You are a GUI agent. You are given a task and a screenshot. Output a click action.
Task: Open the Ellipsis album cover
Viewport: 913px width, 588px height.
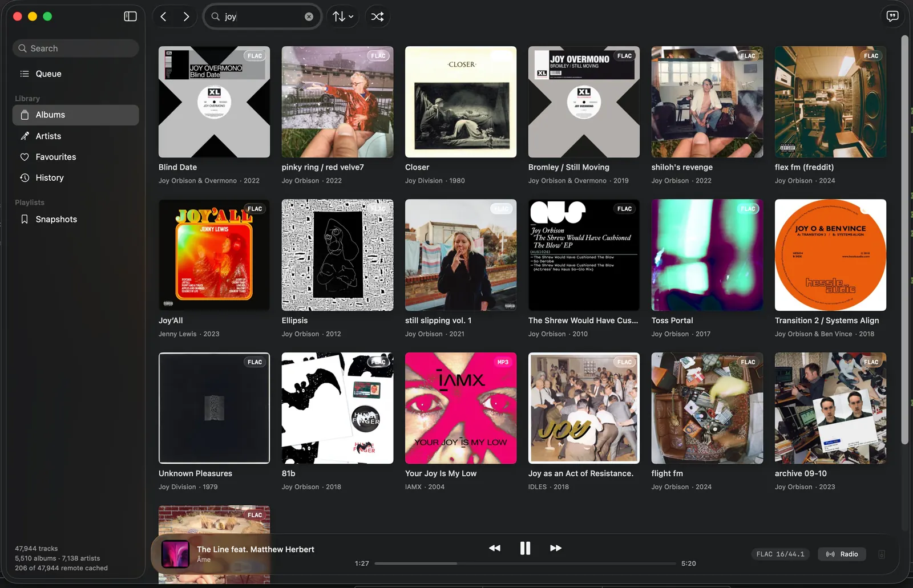point(337,255)
